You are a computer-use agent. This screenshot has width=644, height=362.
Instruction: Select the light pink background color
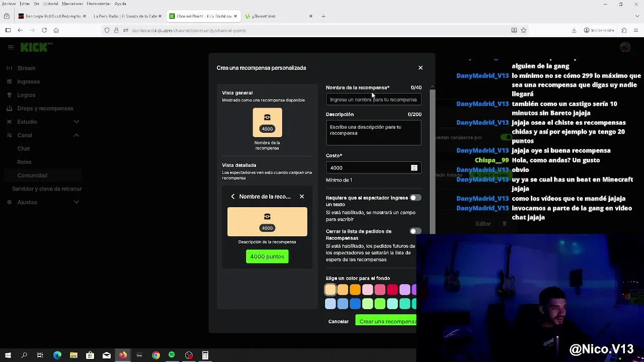367,290
